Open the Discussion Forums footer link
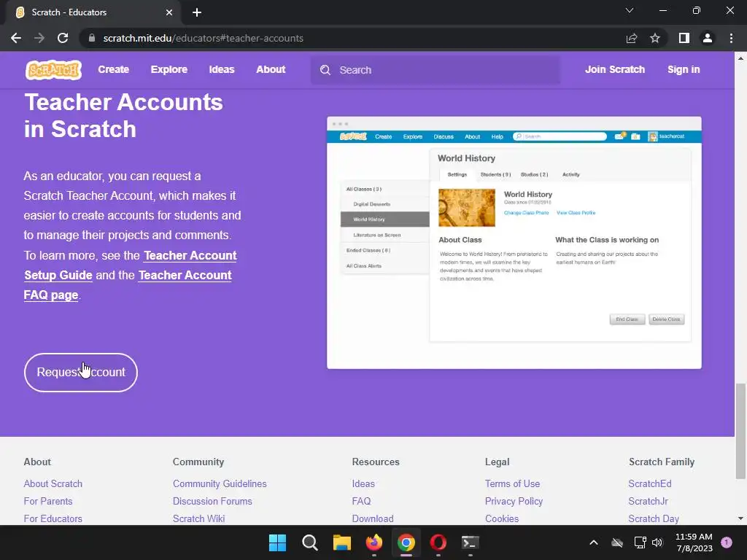This screenshot has height=560, width=747. click(212, 502)
